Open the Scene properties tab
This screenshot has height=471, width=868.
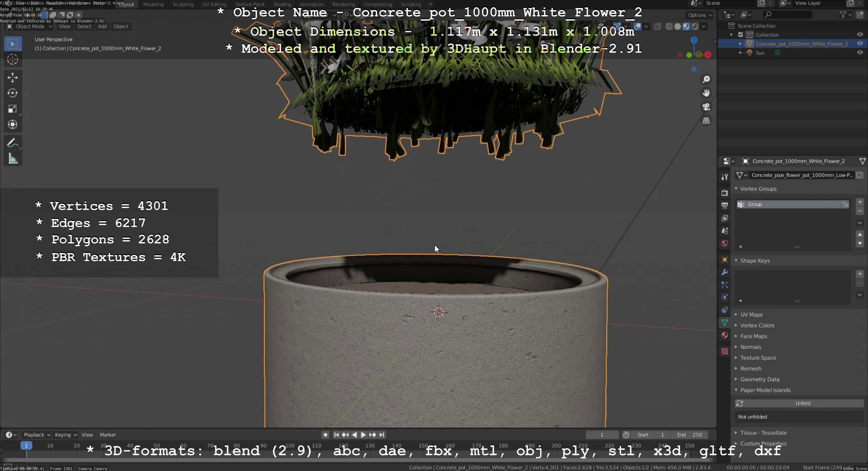725,231
